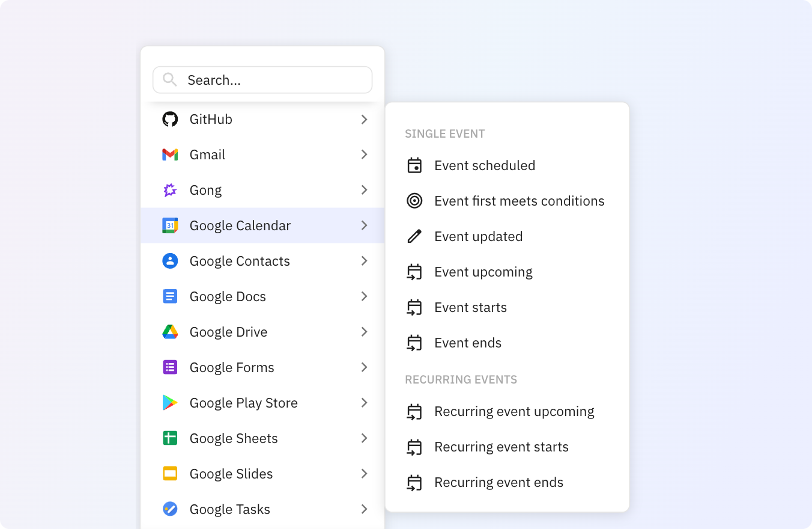
Task: Expand the Google Tasks chevron
Action: click(364, 509)
